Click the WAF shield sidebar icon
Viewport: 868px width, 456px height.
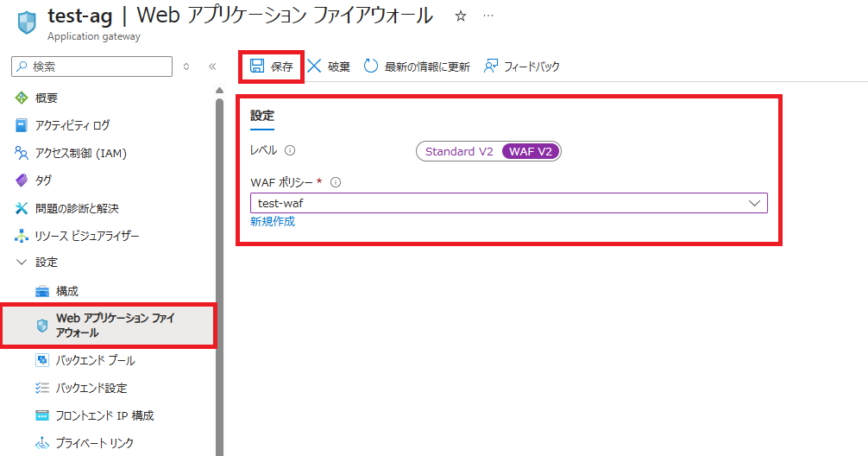42,326
